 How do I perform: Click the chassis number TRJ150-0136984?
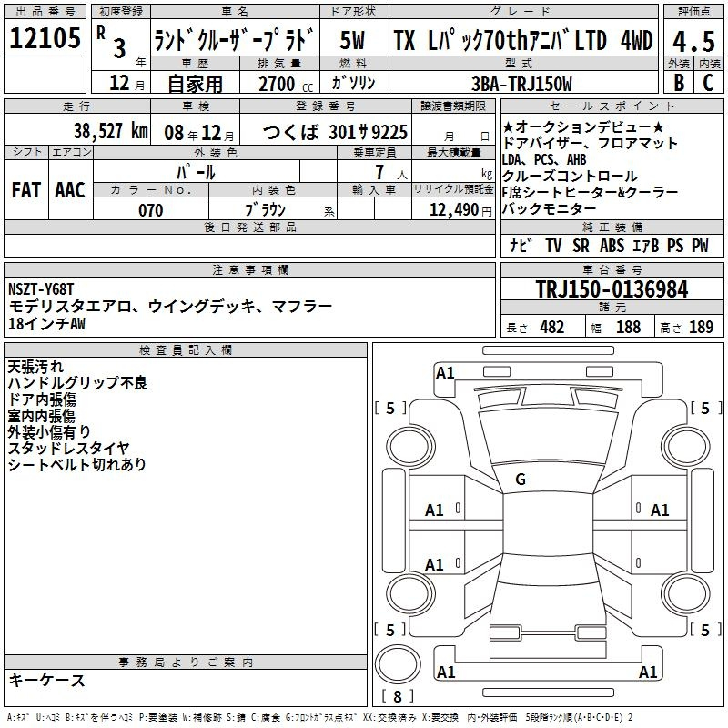pyautogui.click(x=612, y=289)
